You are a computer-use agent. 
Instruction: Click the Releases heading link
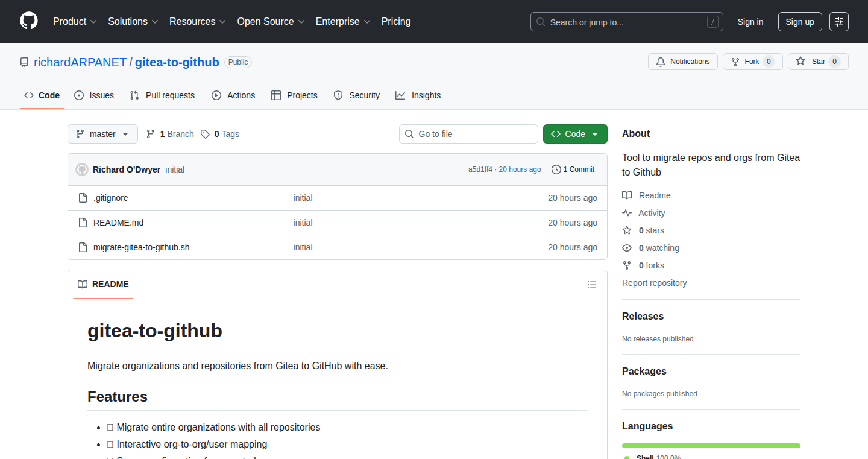(643, 316)
